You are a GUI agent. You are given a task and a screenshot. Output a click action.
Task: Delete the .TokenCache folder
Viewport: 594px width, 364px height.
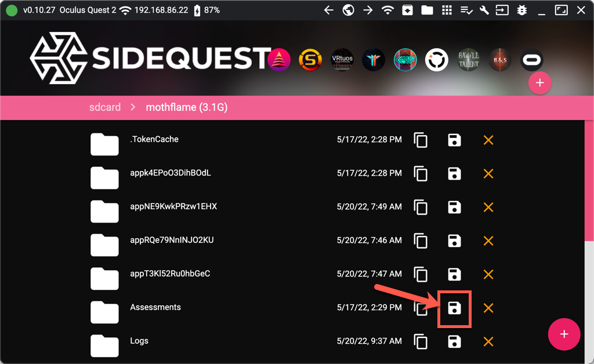[x=488, y=140]
